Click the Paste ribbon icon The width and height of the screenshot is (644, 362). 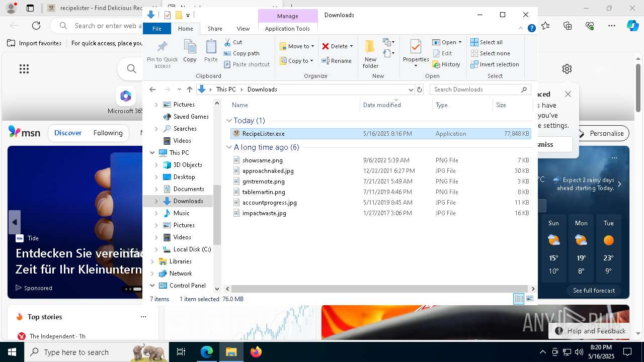(x=211, y=51)
